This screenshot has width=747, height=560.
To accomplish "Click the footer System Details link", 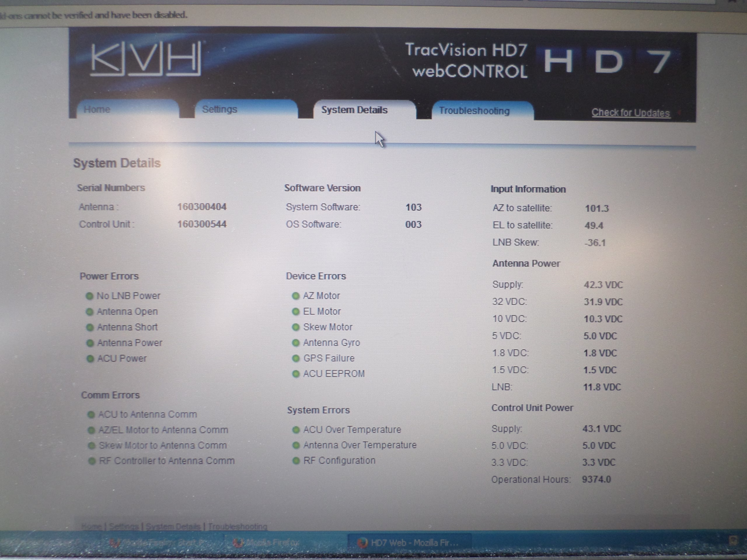I will pos(173,526).
